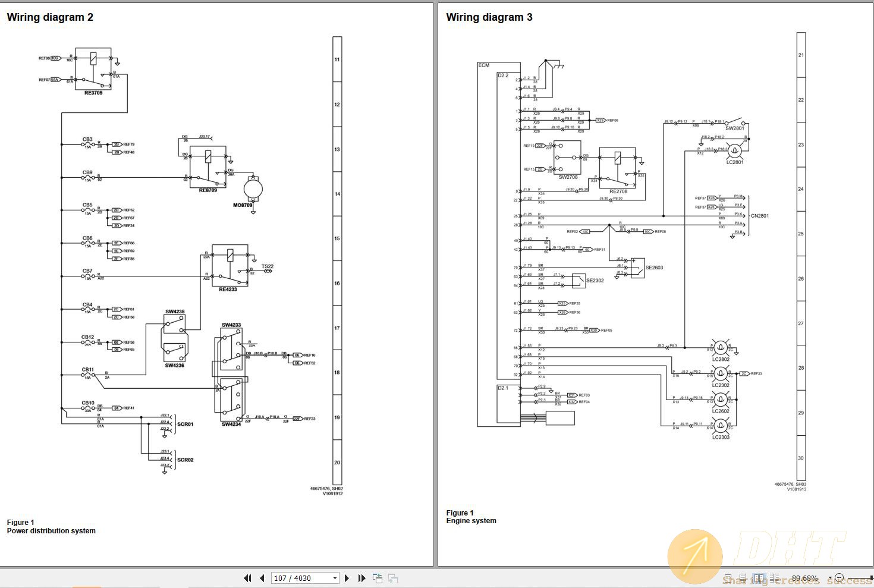Click the SW4233 switch label
The height and width of the screenshot is (588, 874).
231,325
